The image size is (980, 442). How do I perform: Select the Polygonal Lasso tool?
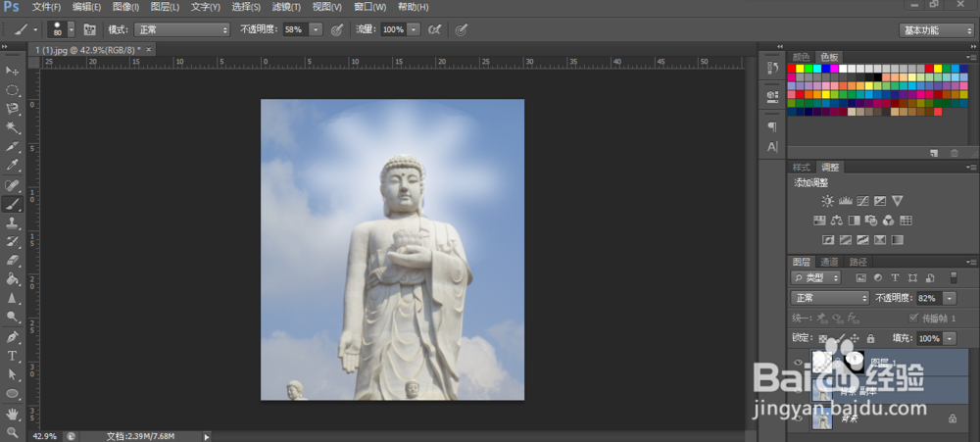(x=12, y=109)
